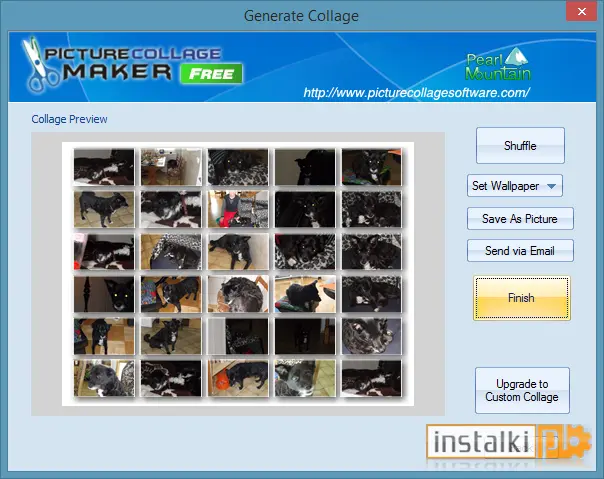Click the green FREE badge
The height and width of the screenshot is (479, 604).
[x=211, y=74]
